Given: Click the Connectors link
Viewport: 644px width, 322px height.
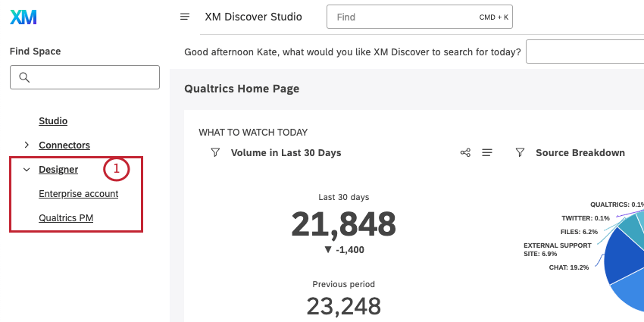Looking at the screenshot, I should (x=64, y=145).
